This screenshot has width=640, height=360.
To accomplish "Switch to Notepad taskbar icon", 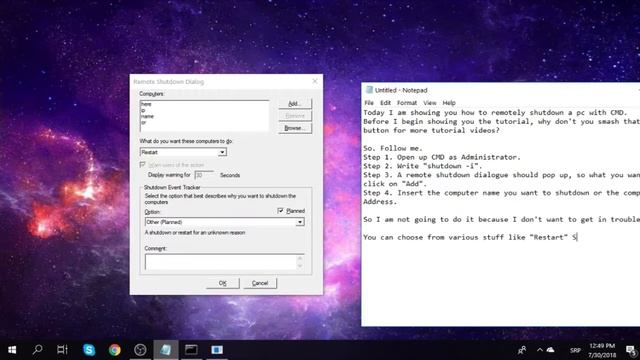I will 166,350.
